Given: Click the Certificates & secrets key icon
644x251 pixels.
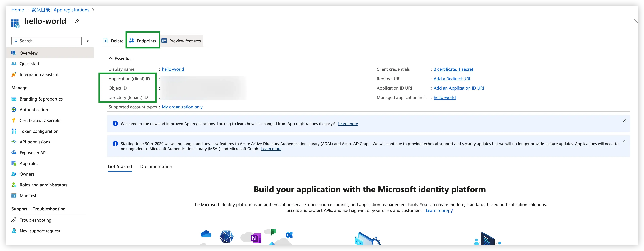Looking at the screenshot, I should [14, 120].
